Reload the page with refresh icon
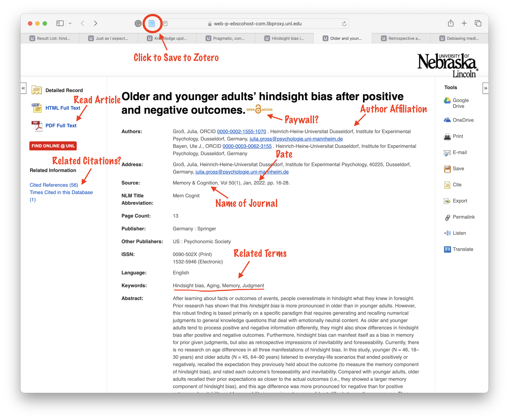This screenshot has width=509, height=420. coord(344,24)
